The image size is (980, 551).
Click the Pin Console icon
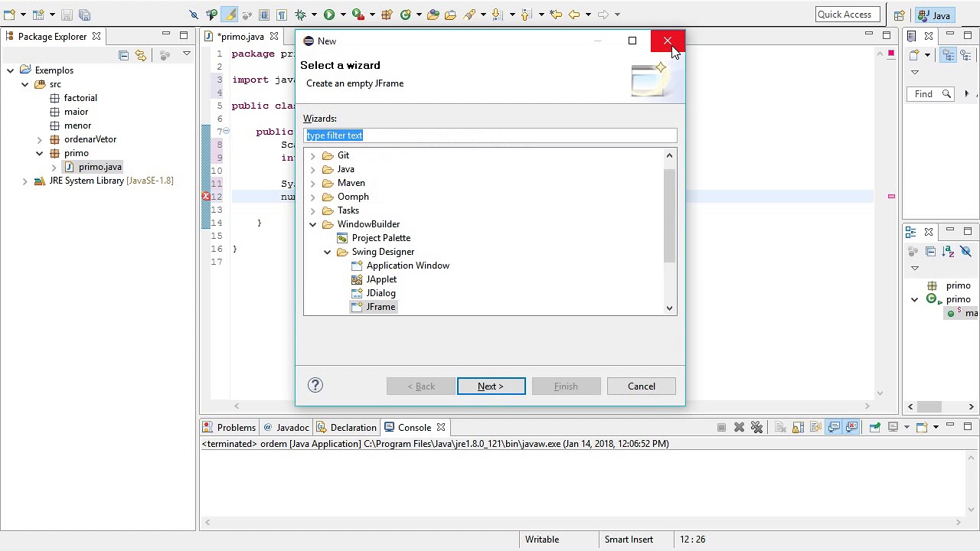coord(874,428)
